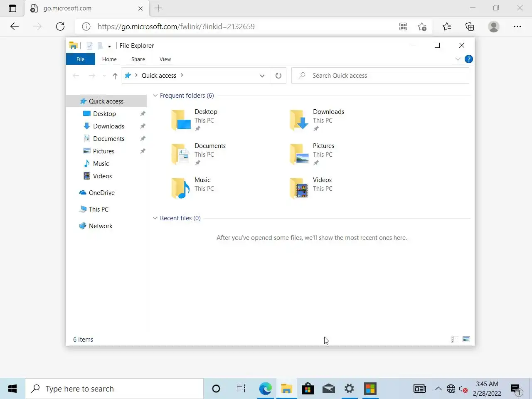Reload the Edge page
532x399 pixels.
coord(60,27)
